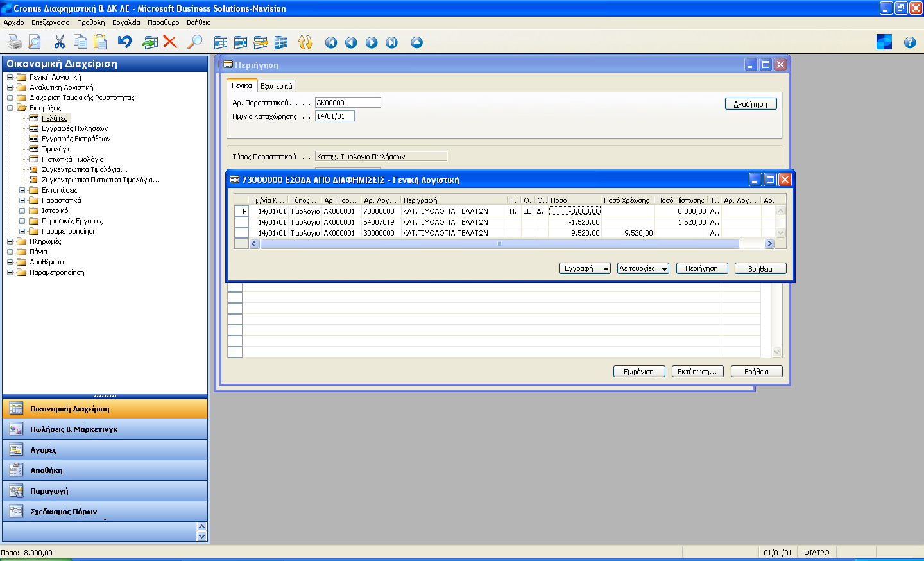924x561 pixels.
Task: Open the Λειτουργίες dropdown button
Action: 644,268
